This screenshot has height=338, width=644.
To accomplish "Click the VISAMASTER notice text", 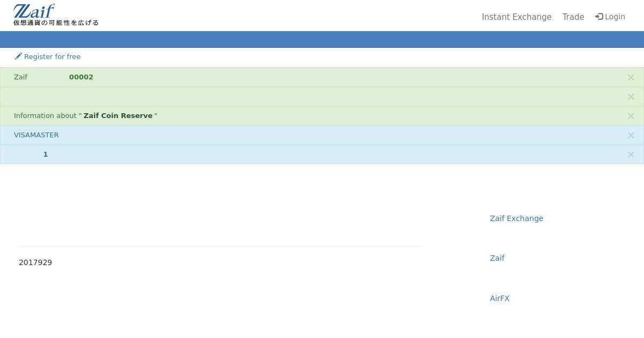I will click(36, 135).
